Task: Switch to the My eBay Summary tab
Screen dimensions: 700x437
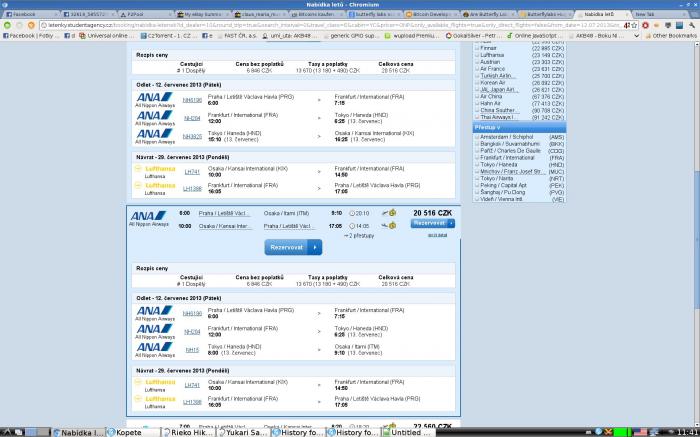Action: point(202,14)
